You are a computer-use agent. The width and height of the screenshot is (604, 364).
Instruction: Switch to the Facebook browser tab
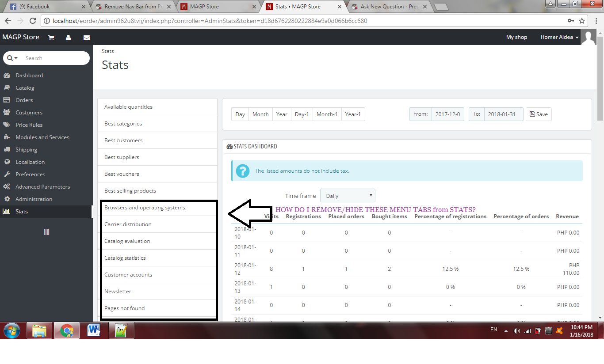(46, 7)
